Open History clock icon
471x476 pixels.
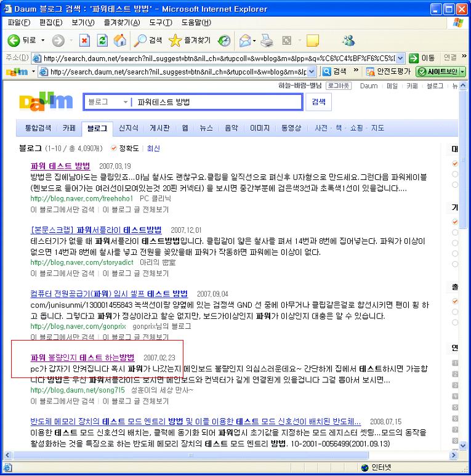coord(224,41)
